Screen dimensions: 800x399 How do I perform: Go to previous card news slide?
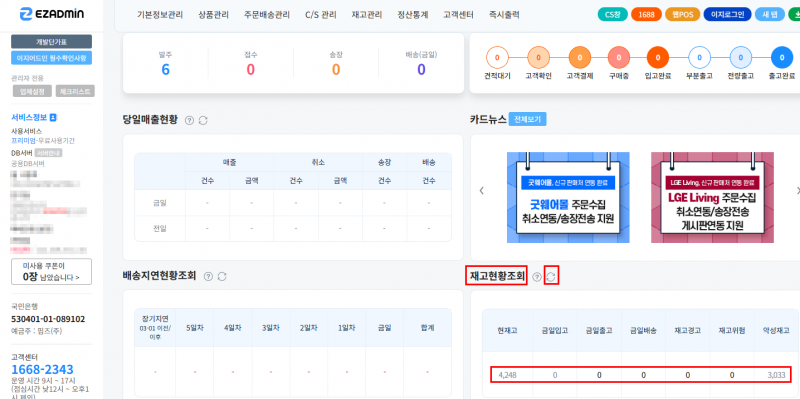pyautogui.click(x=481, y=190)
